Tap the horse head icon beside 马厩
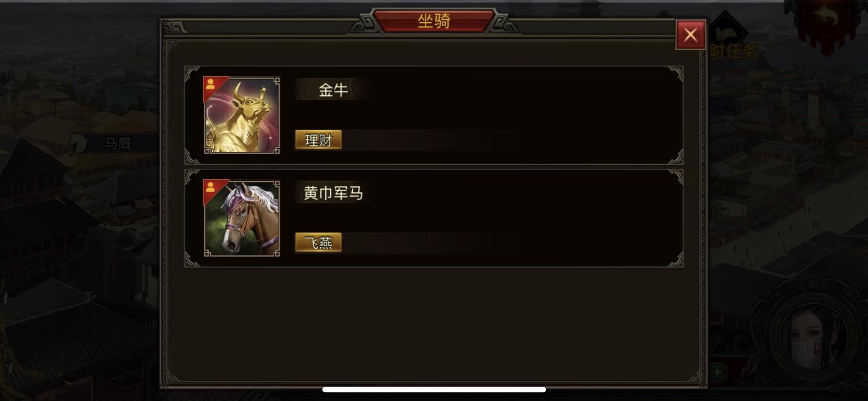This screenshot has height=401, width=868. (79, 143)
